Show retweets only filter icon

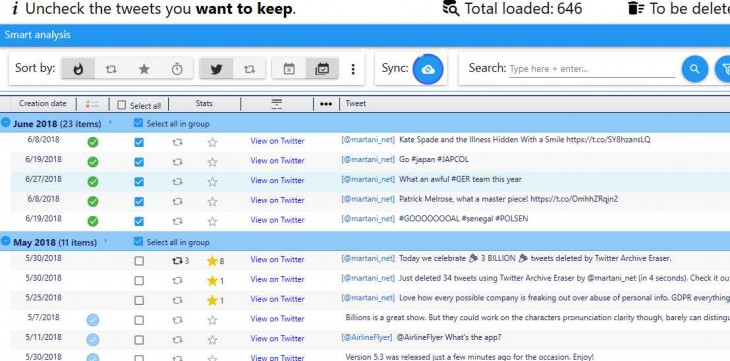tap(249, 69)
